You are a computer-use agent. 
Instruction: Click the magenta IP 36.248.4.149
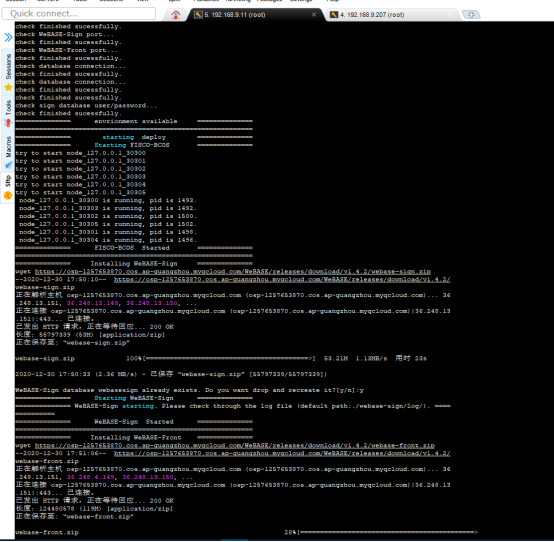90,477
